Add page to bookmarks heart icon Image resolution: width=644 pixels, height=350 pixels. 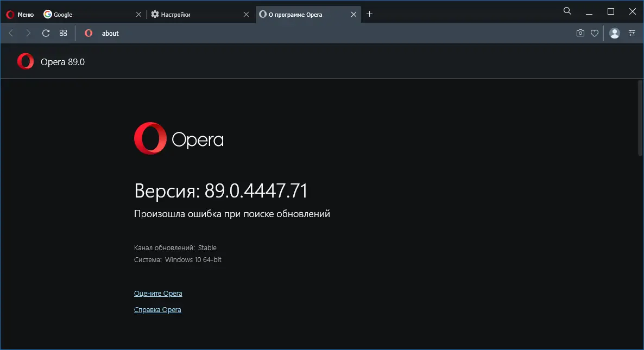tap(594, 33)
